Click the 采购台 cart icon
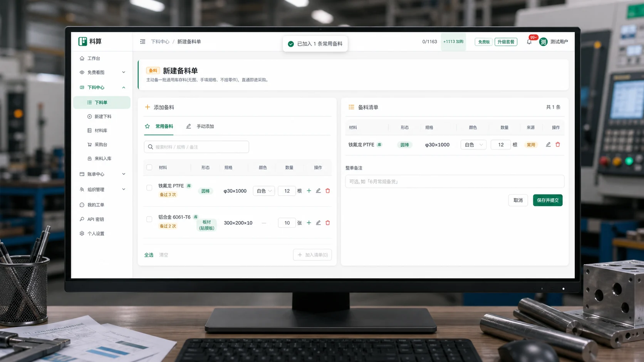Viewport: 644px width, 362px height. point(90,145)
